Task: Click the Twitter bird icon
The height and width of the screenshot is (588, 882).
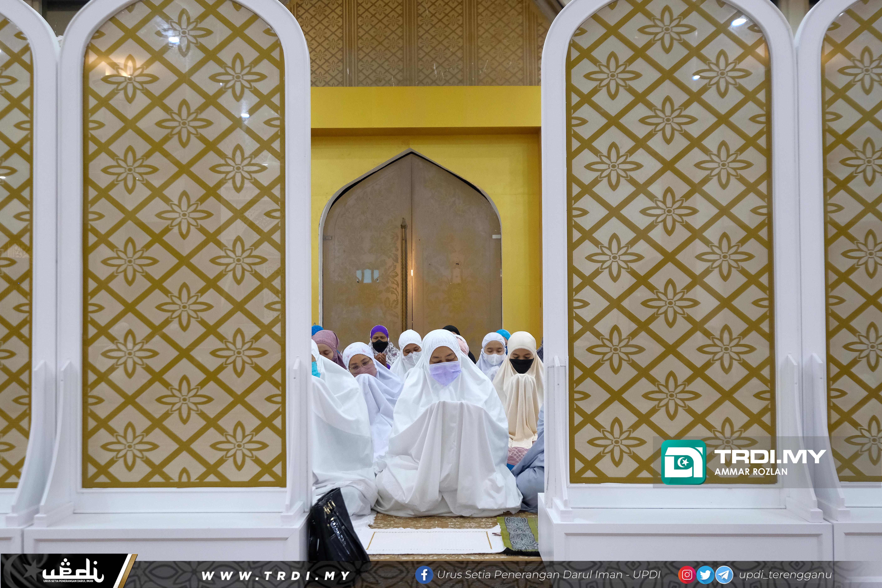Action: point(705,575)
